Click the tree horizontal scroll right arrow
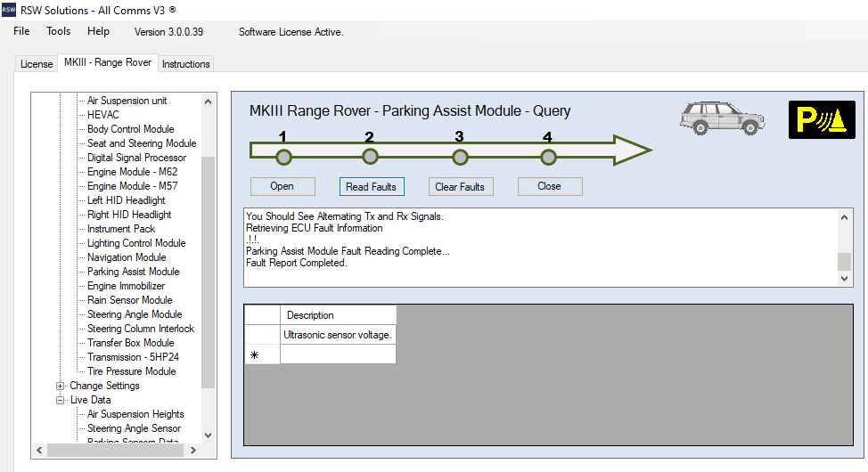 [192, 451]
